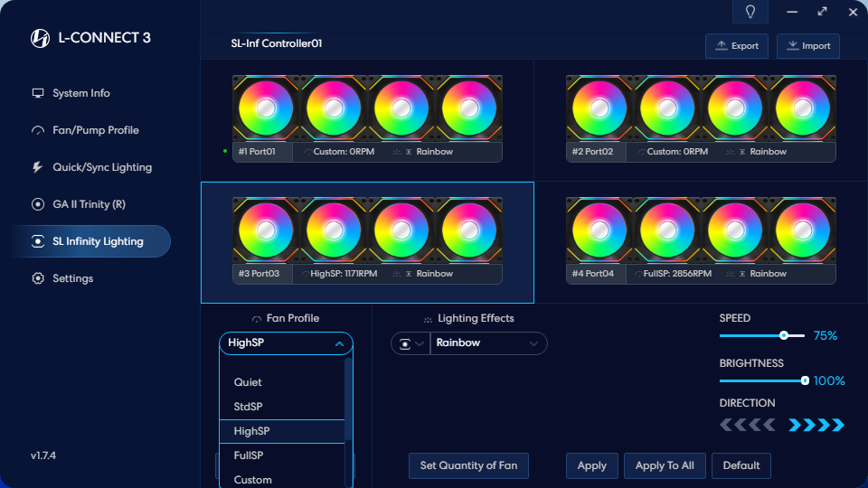This screenshot has height=488, width=868.
Task: Click the Apply button
Action: (591, 466)
